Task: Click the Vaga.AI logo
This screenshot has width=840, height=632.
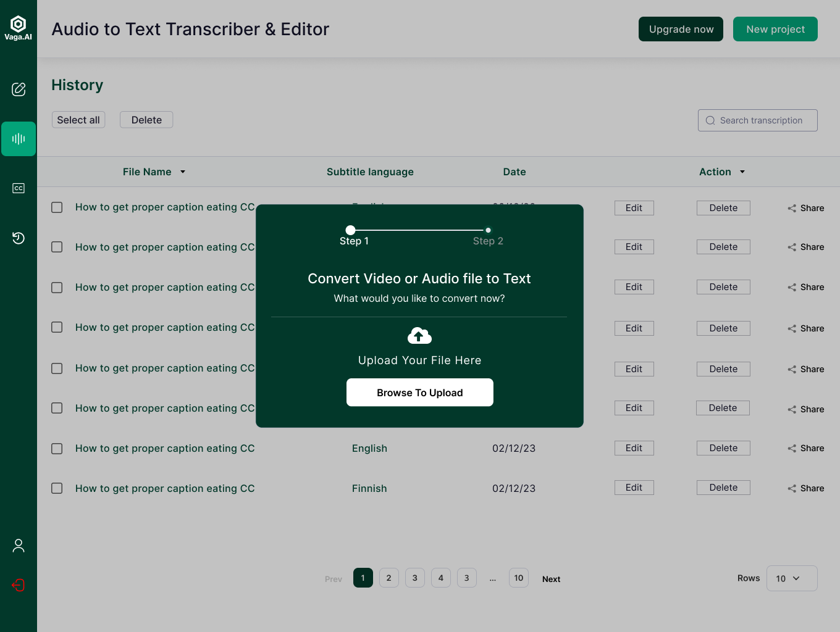Action: pos(19,28)
